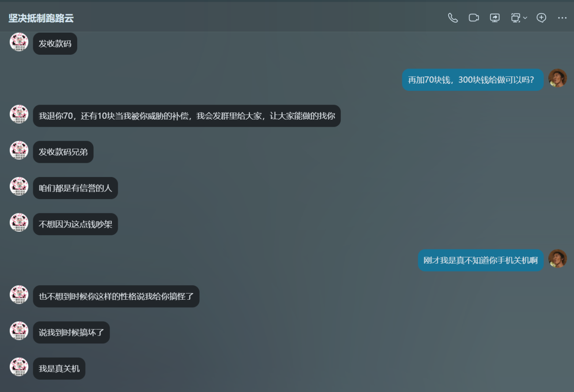Open the avatar next to 再加70块钱 message
This screenshot has width=574, height=392.
[x=557, y=78]
